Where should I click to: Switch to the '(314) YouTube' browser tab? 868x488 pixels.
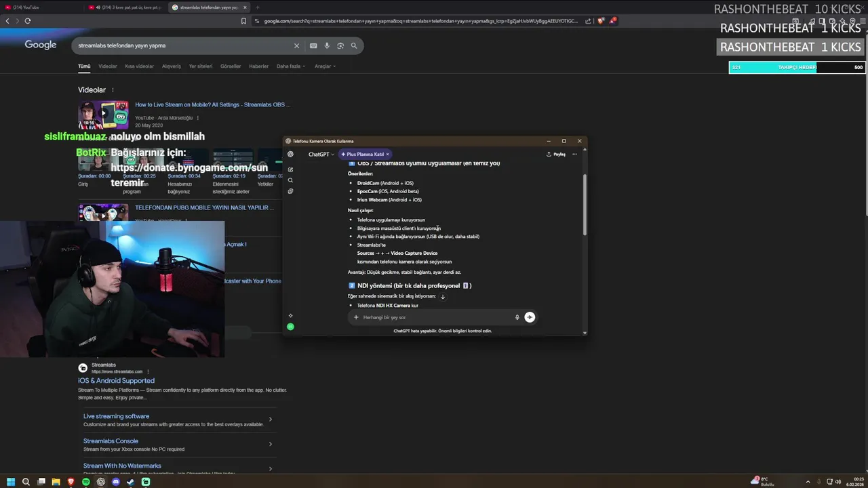point(41,7)
